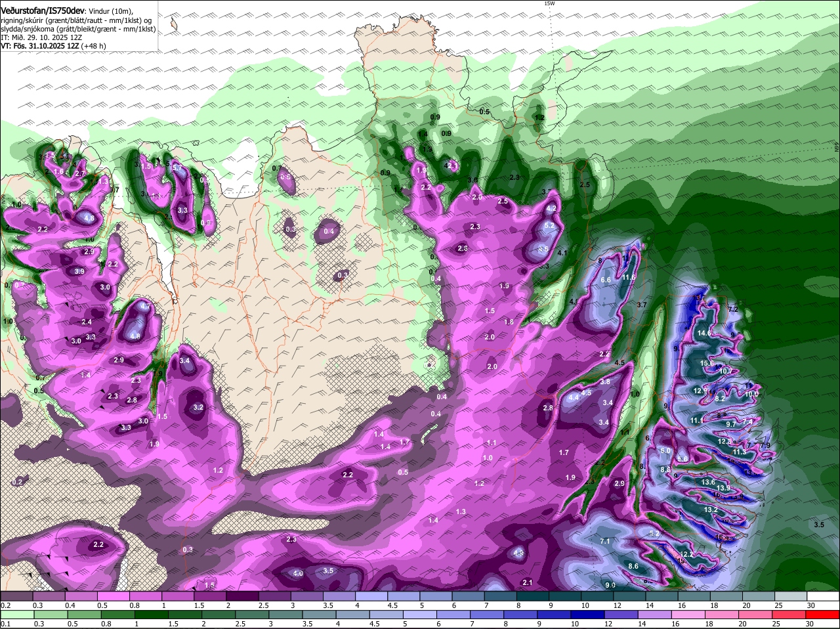Select the 4.0 value label

coord(298,574)
